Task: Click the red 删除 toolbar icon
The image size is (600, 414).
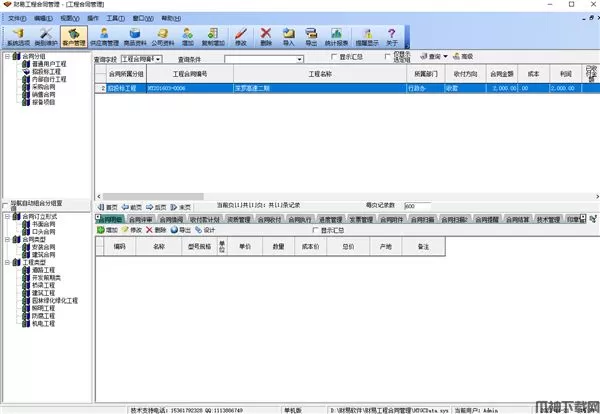Action: 265,37
